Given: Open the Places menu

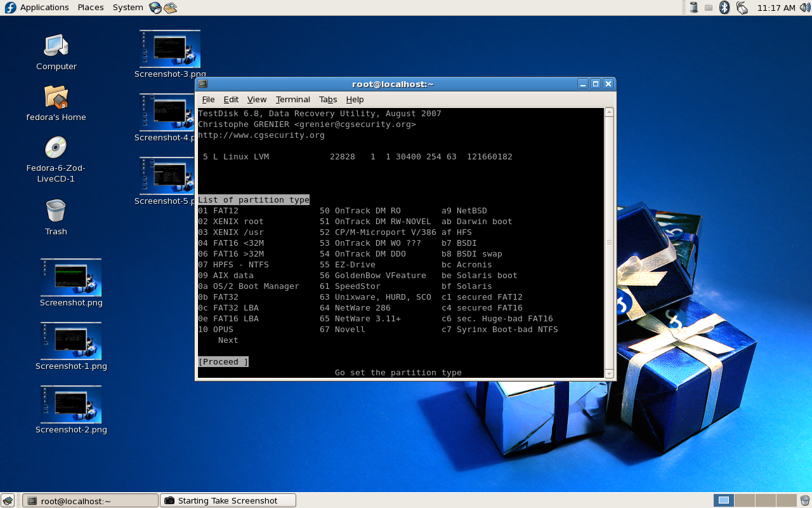Looking at the screenshot, I should click(91, 8).
